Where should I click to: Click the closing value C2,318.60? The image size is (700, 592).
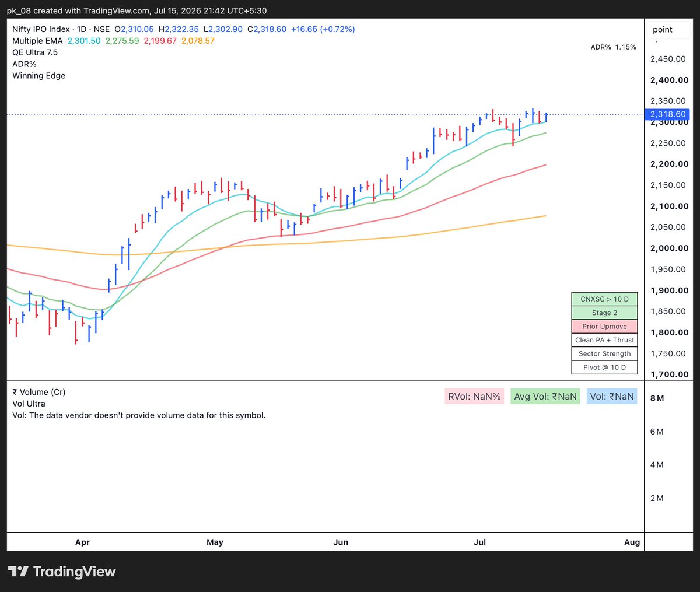point(267,29)
